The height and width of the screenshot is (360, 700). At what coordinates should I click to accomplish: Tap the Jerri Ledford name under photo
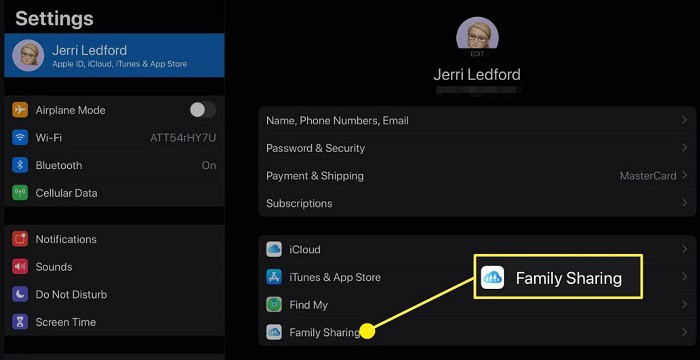coord(477,74)
